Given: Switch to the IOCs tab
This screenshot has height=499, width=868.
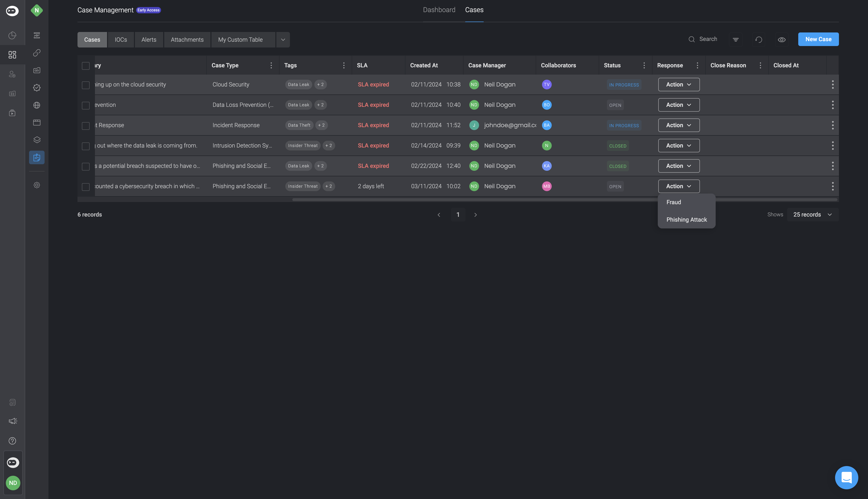Looking at the screenshot, I should coord(121,40).
